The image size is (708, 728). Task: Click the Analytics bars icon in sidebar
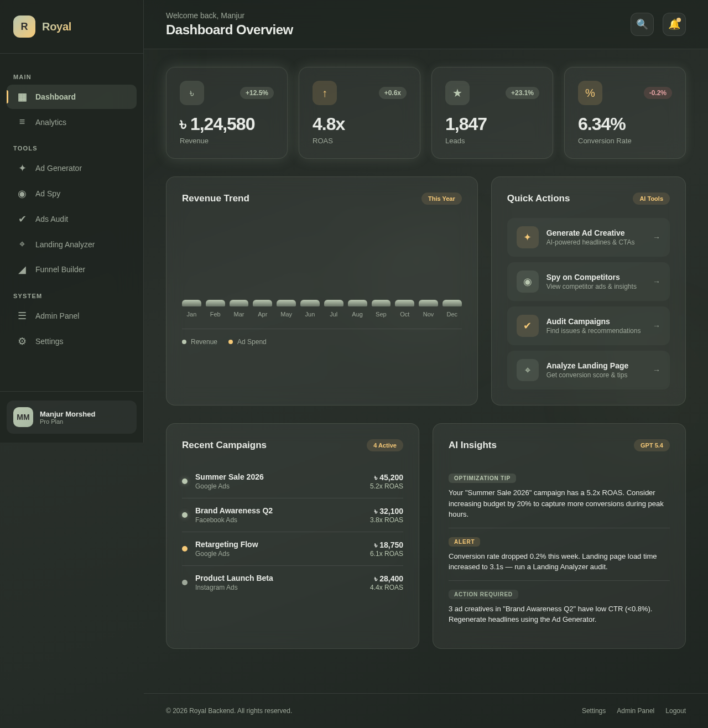pyautogui.click(x=22, y=122)
